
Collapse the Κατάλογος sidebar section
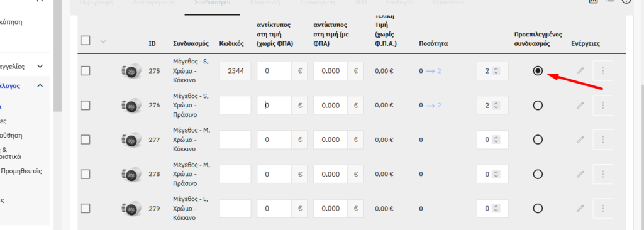[40, 86]
